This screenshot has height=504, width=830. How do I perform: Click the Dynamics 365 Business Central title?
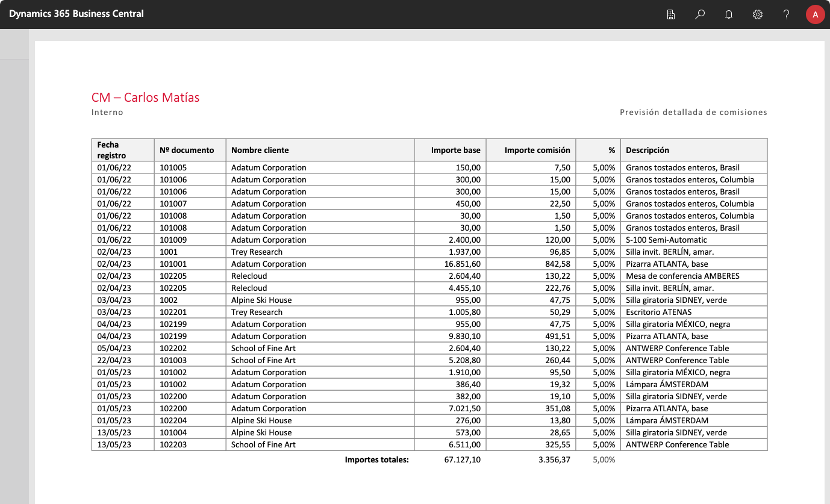[76, 13]
